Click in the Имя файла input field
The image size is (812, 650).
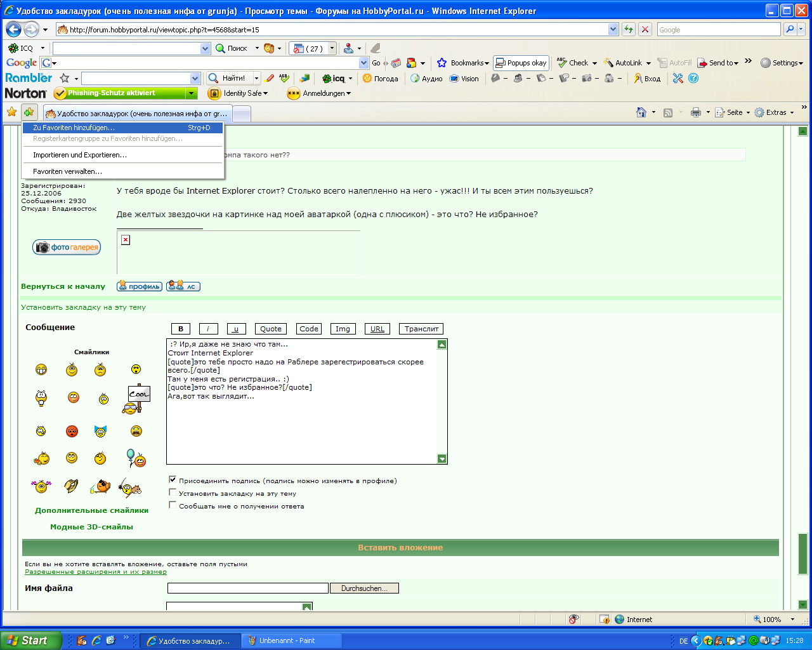[247, 588]
